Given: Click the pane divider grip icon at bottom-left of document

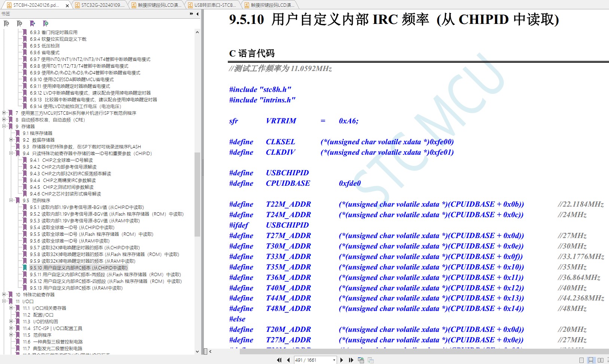Looking at the screenshot, I should tap(205, 351).
